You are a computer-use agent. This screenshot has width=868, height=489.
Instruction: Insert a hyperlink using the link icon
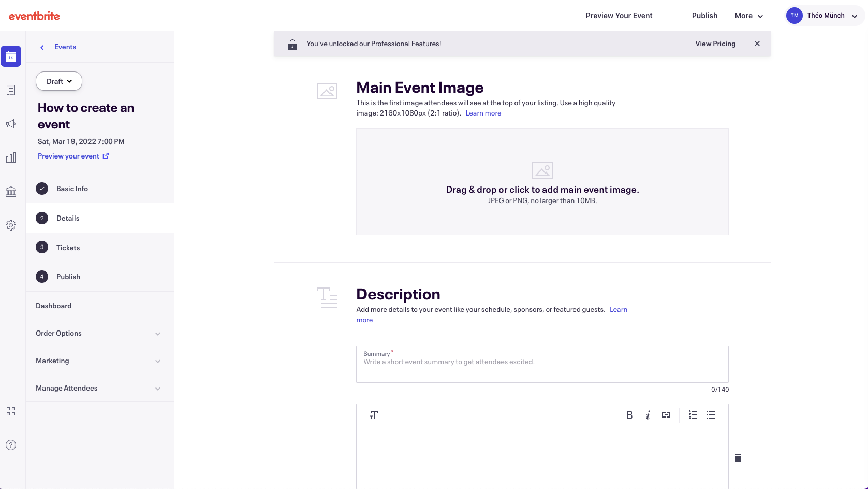[666, 415]
